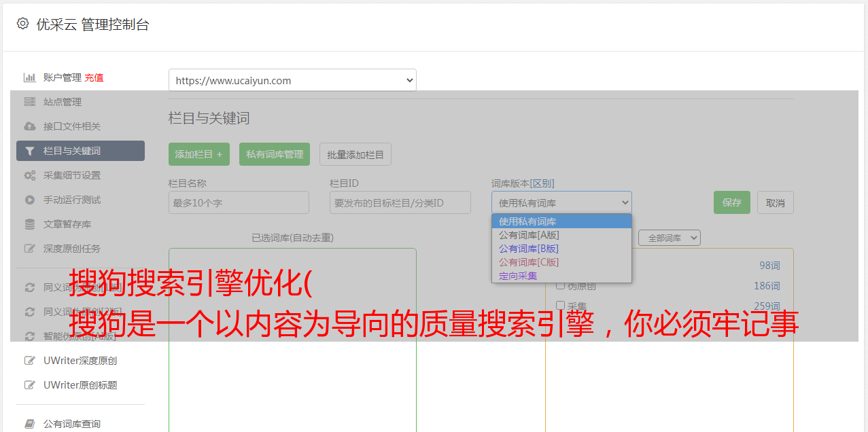Click the gears icon for 采集细节设置
This screenshot has height=432, width=868.
(x=29, y=175)
